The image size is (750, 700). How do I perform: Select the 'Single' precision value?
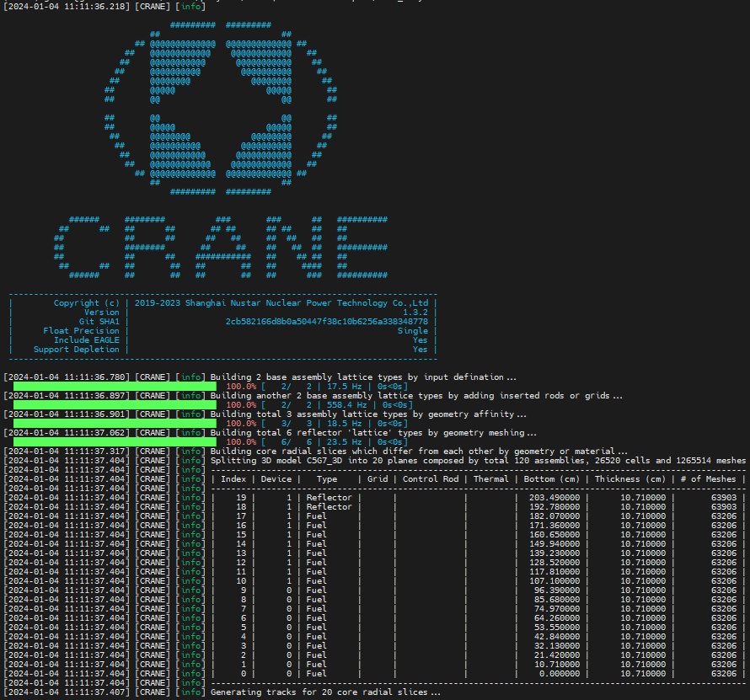[x=412, y=331]
